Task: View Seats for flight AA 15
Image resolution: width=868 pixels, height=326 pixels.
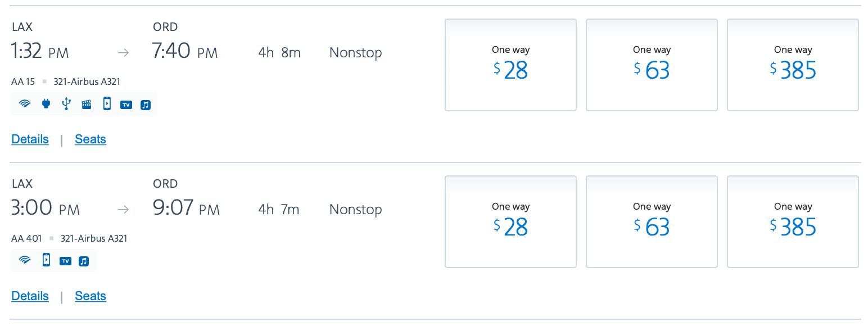Action: 90,139
